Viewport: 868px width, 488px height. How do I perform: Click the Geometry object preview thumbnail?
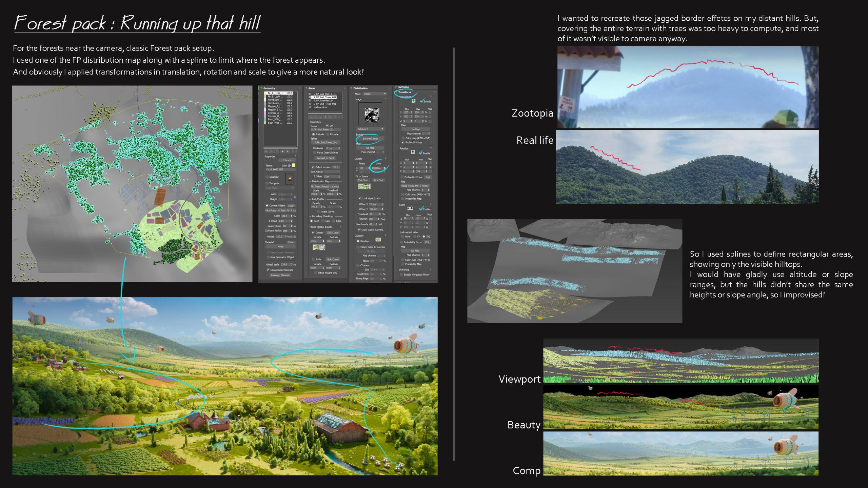pos(290,178)
